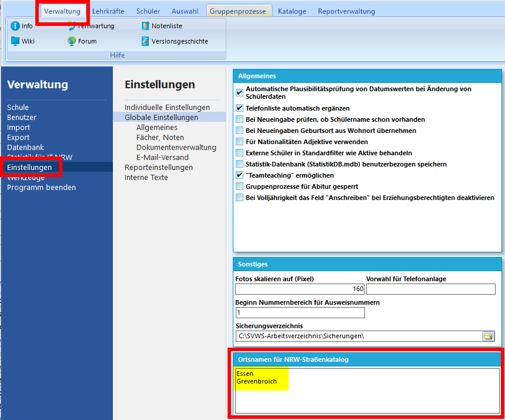The height and width of the screenshot is (420, 505).
Task: Expand Individuelle Einstellungen in settings tree
Action: click(x=167, y=108)
